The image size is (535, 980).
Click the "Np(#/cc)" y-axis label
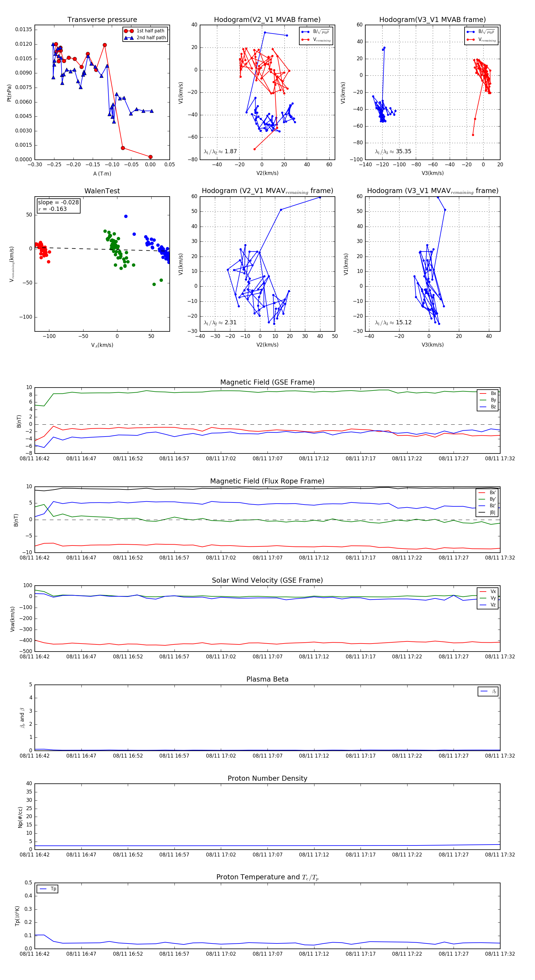tap(20, 817)
